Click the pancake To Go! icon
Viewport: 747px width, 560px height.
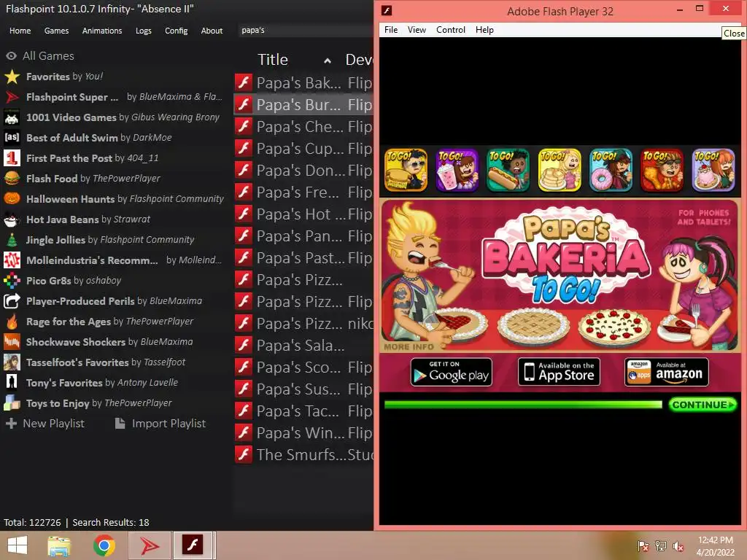coord(560,170)
